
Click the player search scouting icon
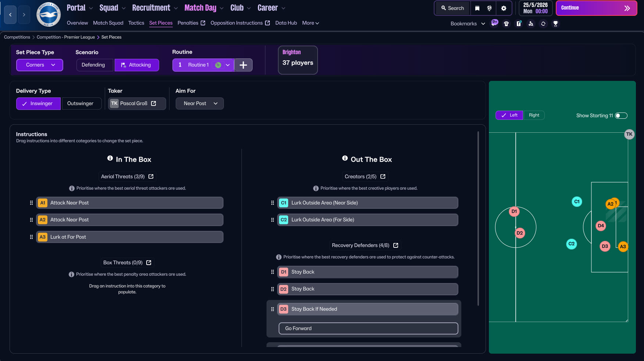coord(531,24)
